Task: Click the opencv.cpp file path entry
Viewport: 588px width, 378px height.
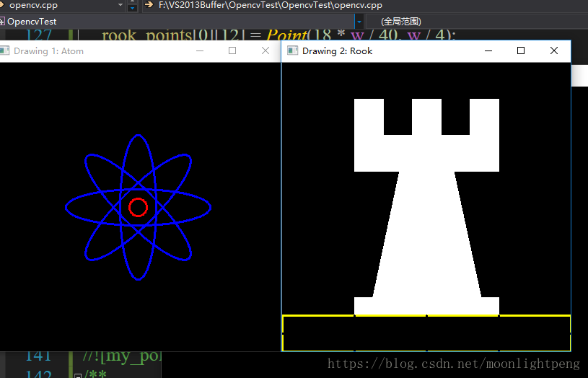Action: [271, 5]
